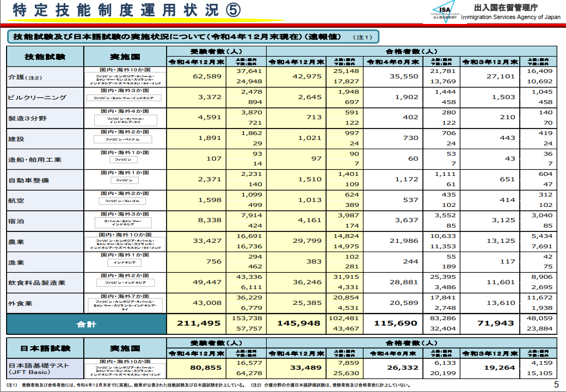Select the 漁業 row label
The image size is (566, 392).
tap(16, 262)
